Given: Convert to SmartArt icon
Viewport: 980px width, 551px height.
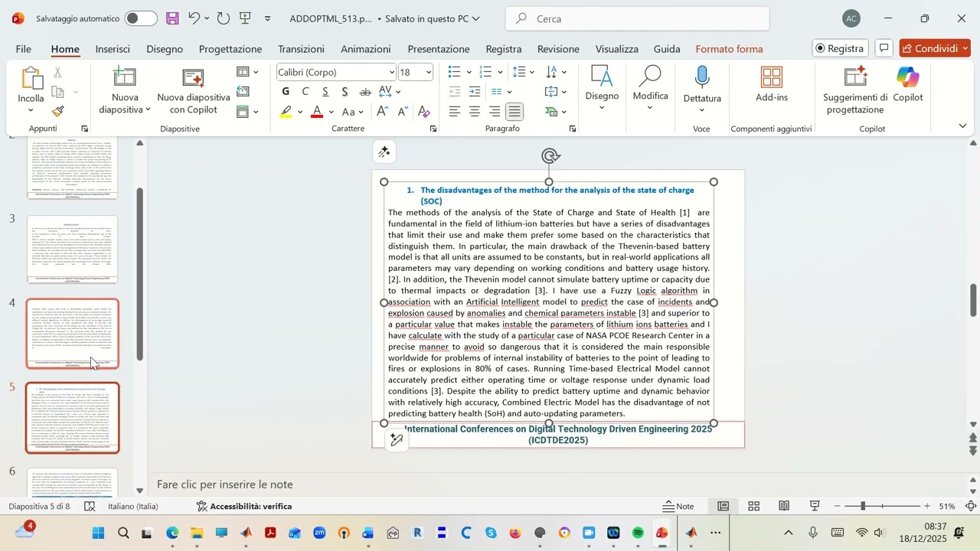Looking at the screenshot, I should click(557, 112).
